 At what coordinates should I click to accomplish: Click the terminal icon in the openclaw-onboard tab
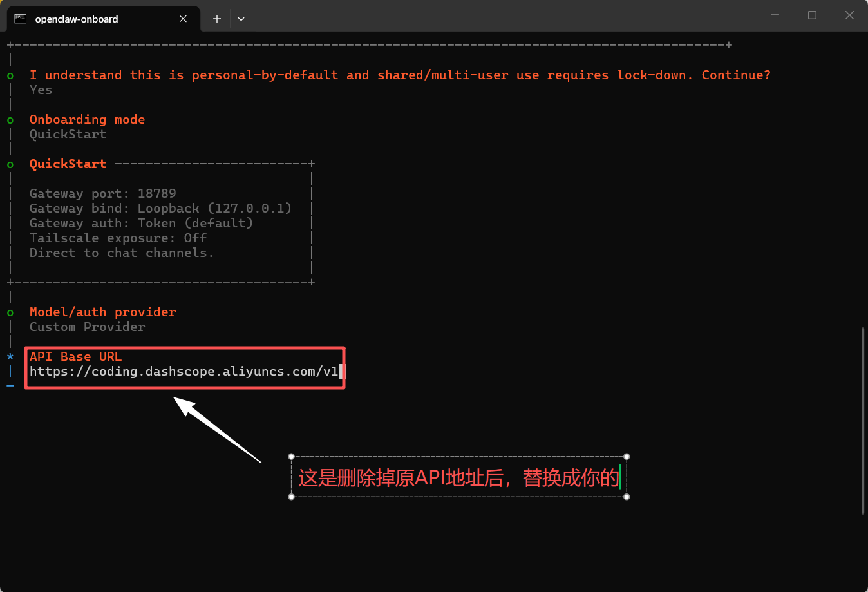21,19
